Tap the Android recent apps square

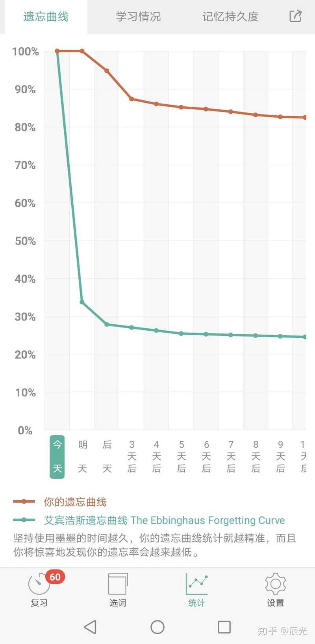pyautogui.click(x=224, y=627)
